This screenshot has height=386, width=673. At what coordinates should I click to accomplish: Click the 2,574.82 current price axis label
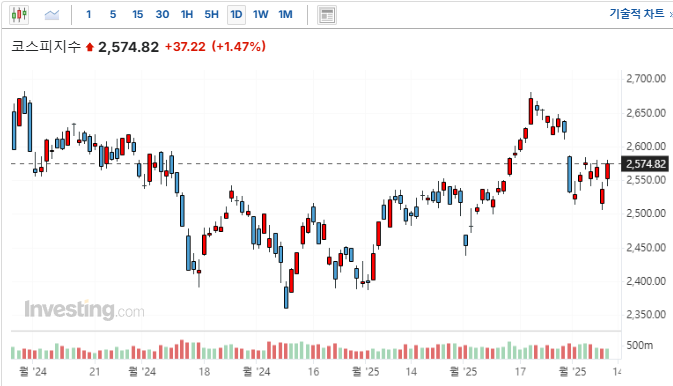[x=645, y=164]
